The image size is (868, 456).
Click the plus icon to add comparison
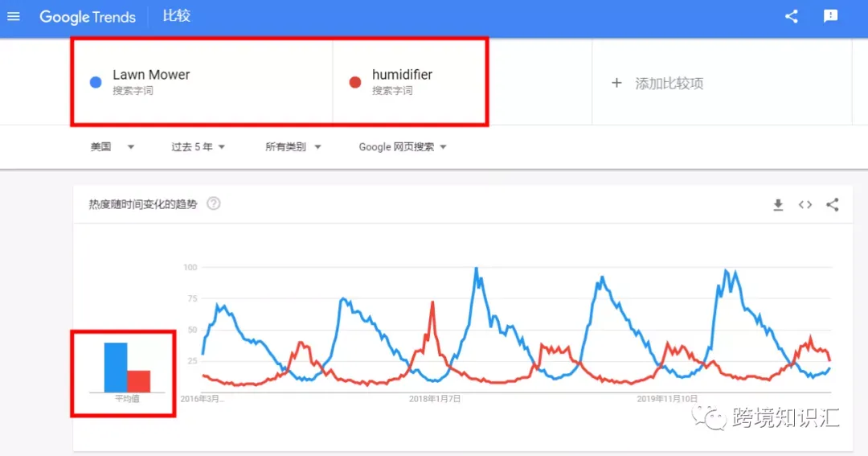616,83
